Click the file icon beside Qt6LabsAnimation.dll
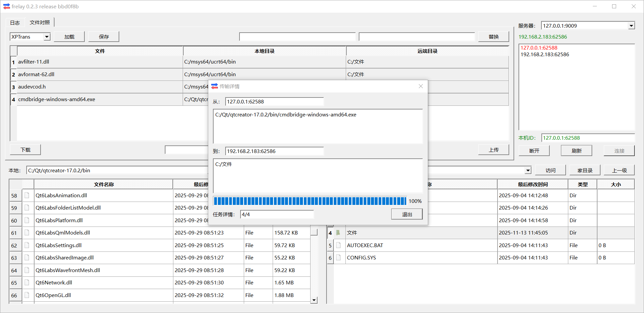The image size is (644, 313). point(27,195)
